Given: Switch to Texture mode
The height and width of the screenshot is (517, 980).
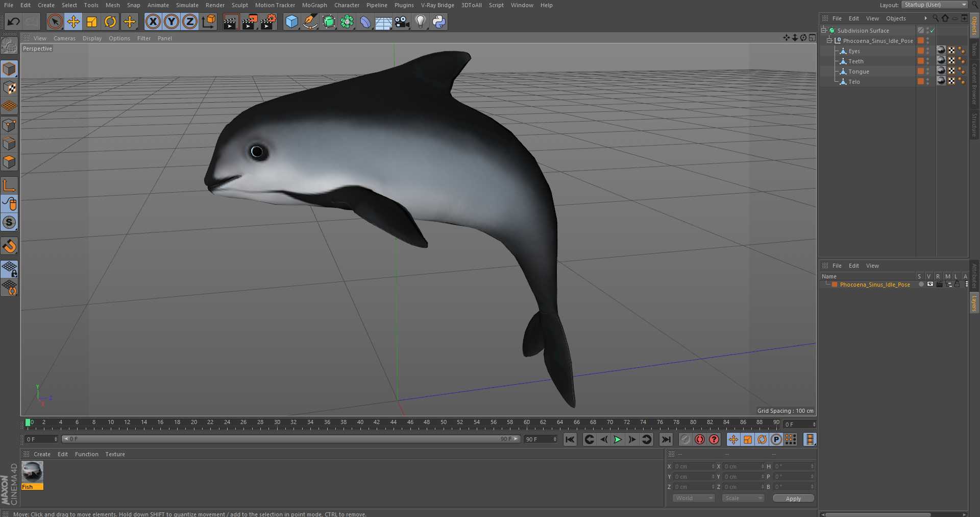Looking at the screenshot, I should [x=9, y=87].
